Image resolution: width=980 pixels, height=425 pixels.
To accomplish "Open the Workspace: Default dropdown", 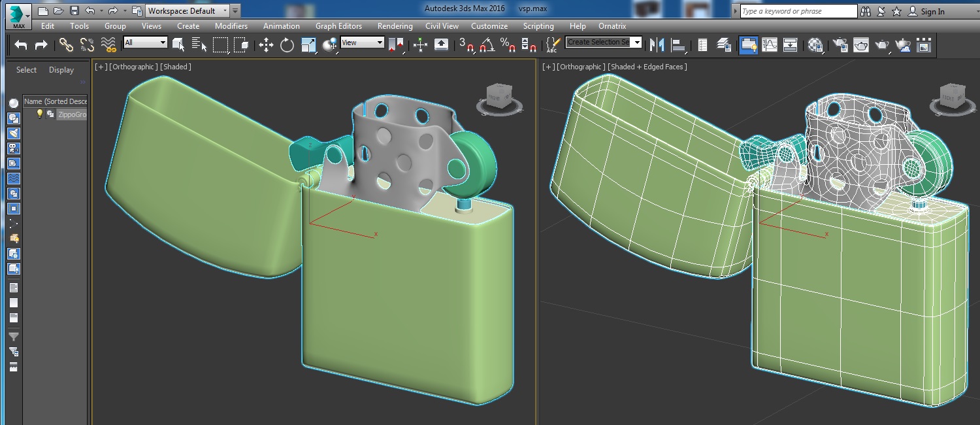I will (187, 11).
